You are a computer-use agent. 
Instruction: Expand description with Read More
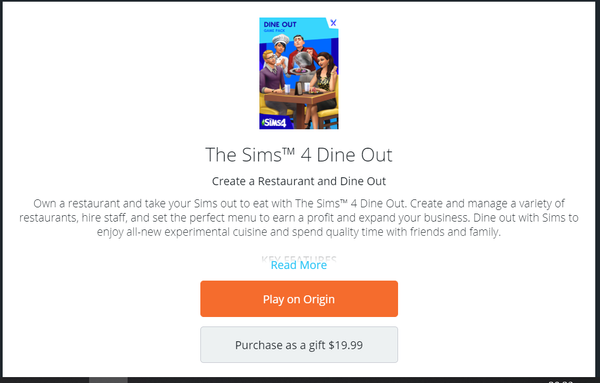coord(299,265)
